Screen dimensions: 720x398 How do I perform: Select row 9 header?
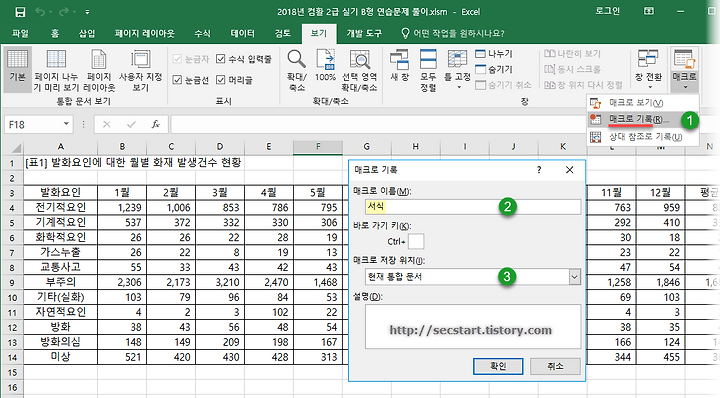coord(12,282)
